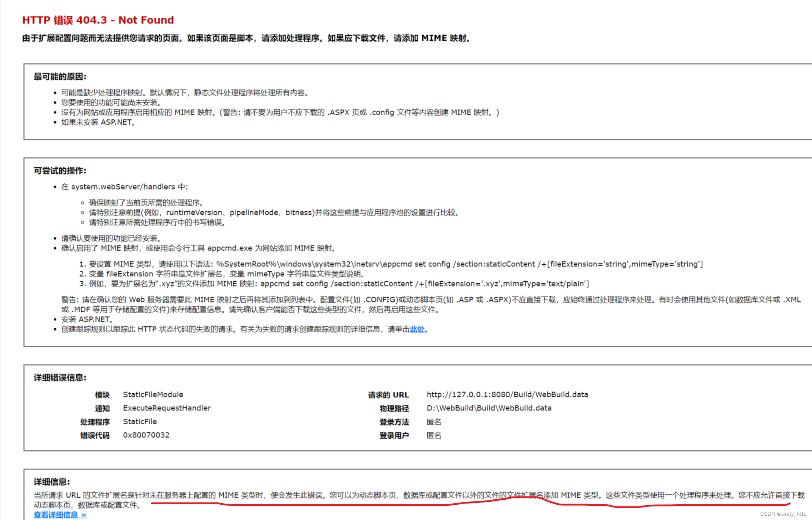Click the '处理程序' label

pos(95,422)
